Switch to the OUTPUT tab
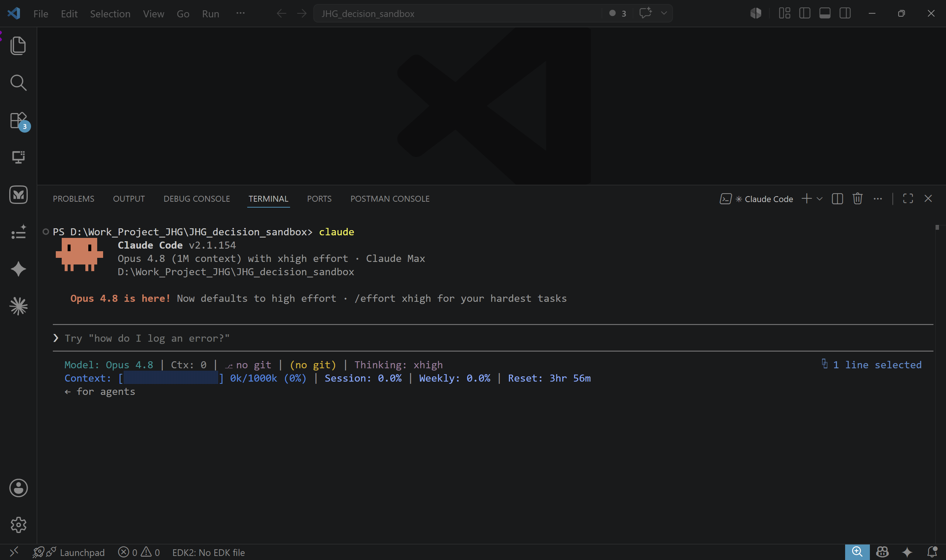The width and height of the screenshot is (946, 560). tap(129, 198)
